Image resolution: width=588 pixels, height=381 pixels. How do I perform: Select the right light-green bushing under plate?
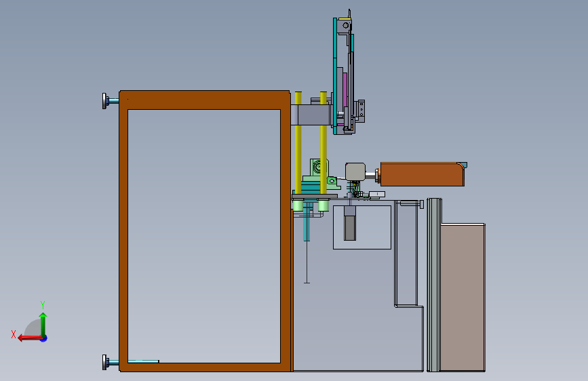tap(324, 205)
